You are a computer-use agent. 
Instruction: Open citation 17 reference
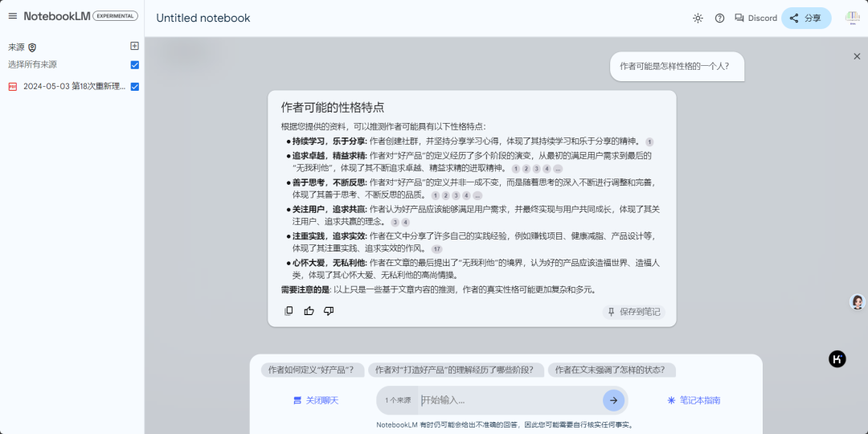[436, 249]
